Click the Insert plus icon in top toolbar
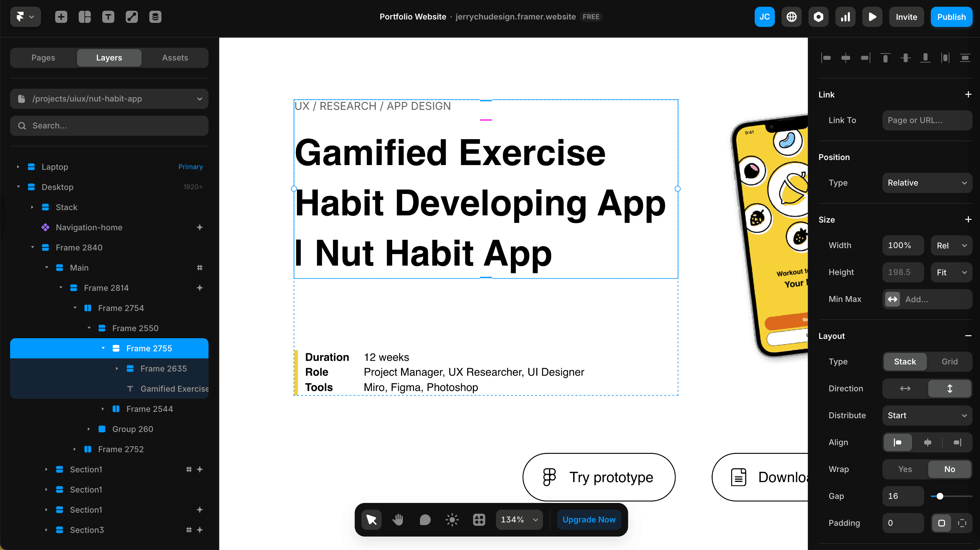This screenshot has width=980, height=550. 61,17
